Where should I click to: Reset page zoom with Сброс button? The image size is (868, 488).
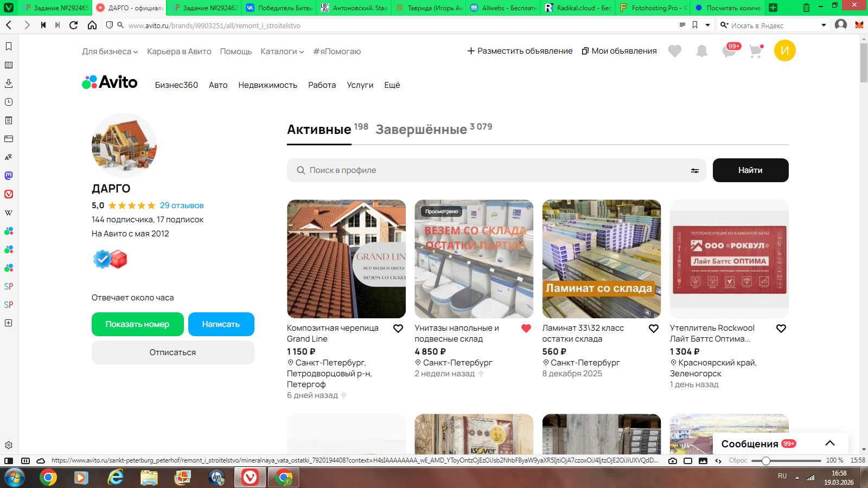(738, 461)
